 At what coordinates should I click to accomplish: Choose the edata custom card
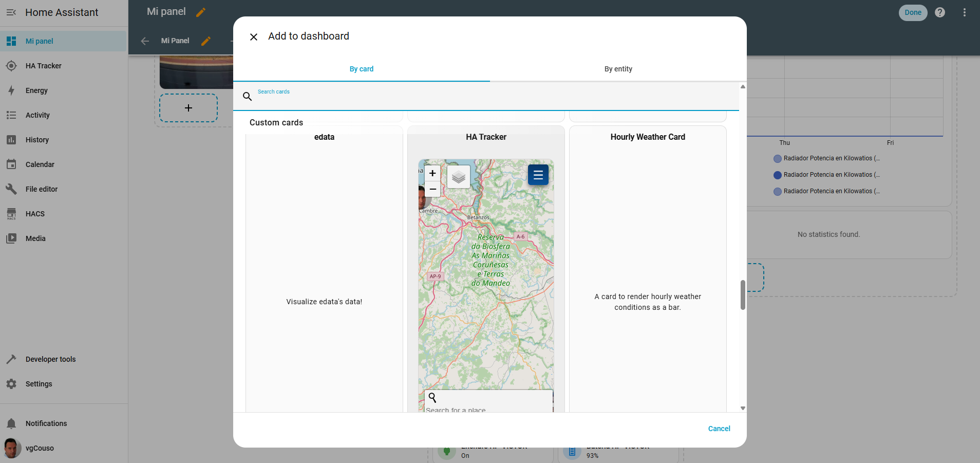tap(324, 270)
